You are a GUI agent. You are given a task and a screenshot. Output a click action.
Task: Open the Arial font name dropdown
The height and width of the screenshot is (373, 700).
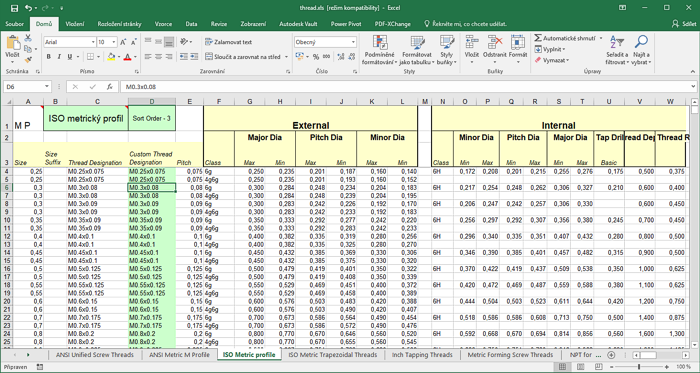point(93,42)
